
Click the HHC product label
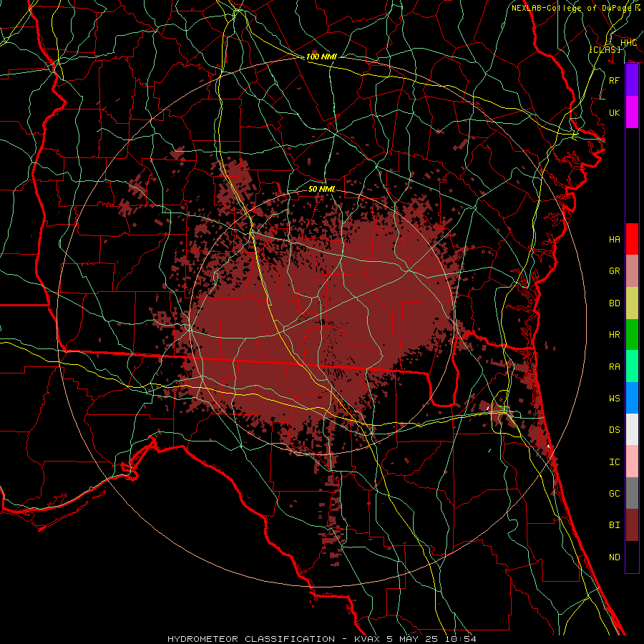click(x=628, y=43)
